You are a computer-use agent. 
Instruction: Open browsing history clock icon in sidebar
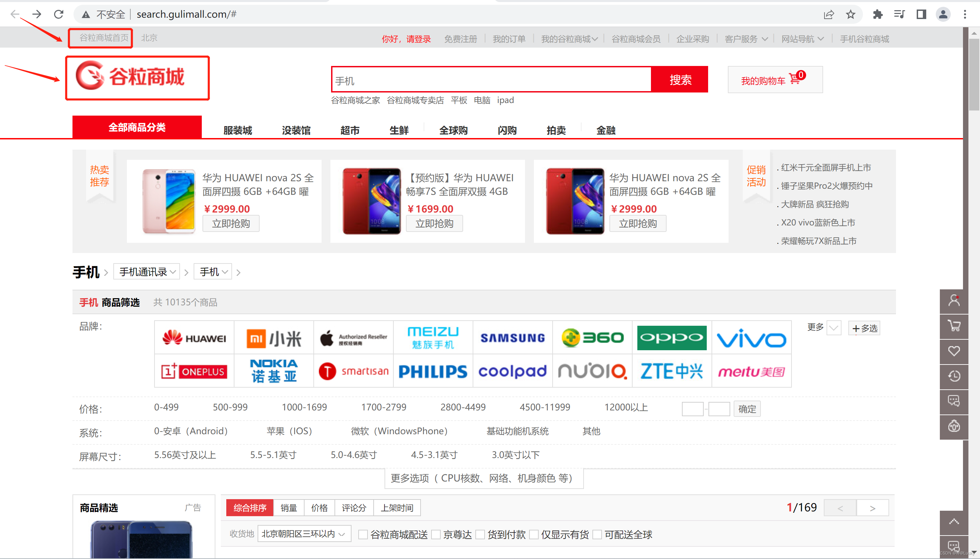click(x=953, y=376)
